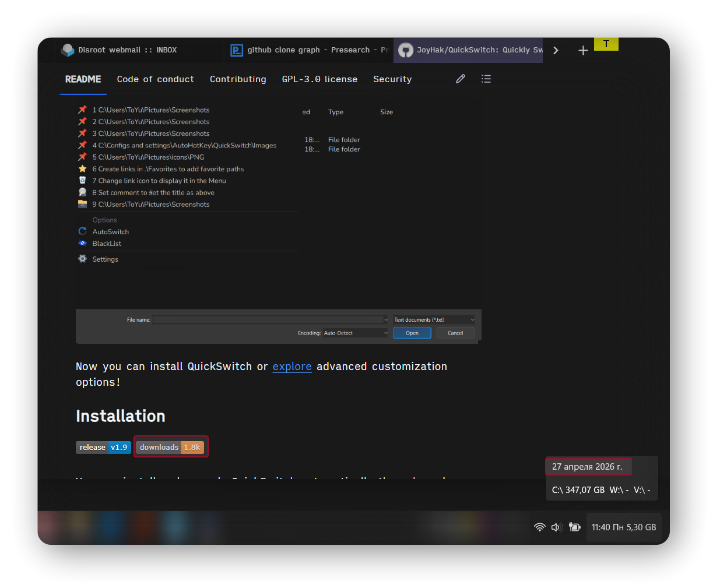The width and height of the screenshot is (713, 588).
Task: Open the edit README pencil icon
Action: (461, 79)
